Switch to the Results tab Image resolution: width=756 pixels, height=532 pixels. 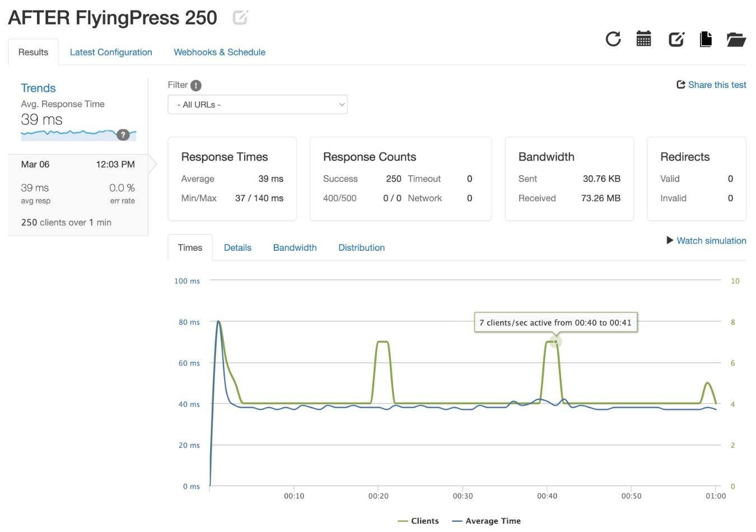point(33,52)
